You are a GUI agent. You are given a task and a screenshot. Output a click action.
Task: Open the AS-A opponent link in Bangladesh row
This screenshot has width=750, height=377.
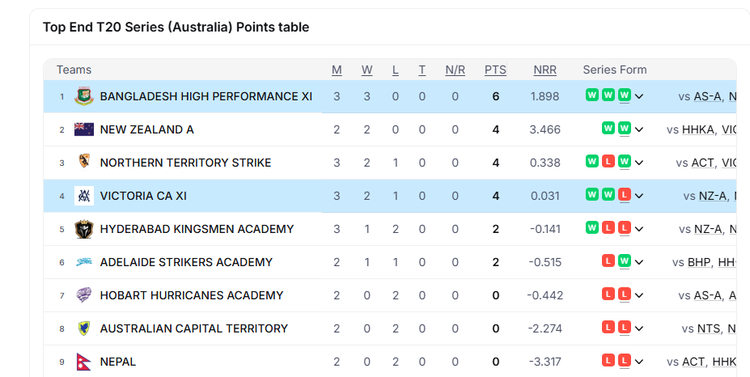pyautogui.click(x=707, y=97)
